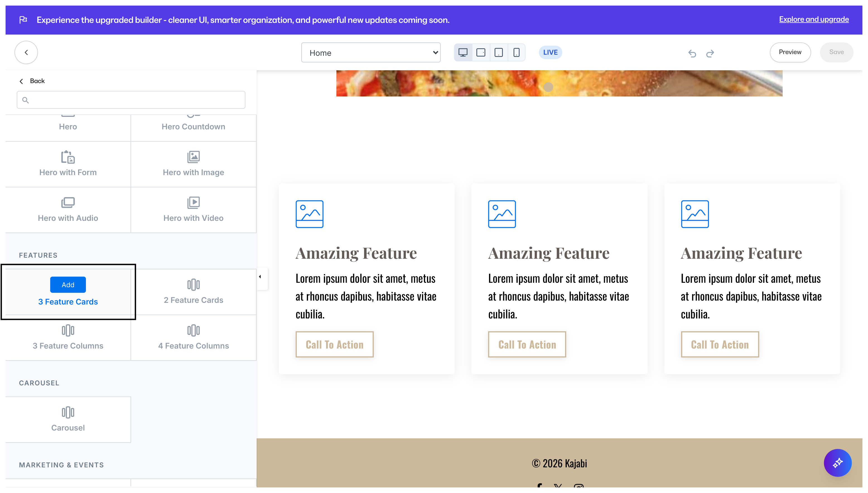Open the Explore and upgrade link
Image resolution: width=868 pixels, height=493 pixels.
point(814,19)
